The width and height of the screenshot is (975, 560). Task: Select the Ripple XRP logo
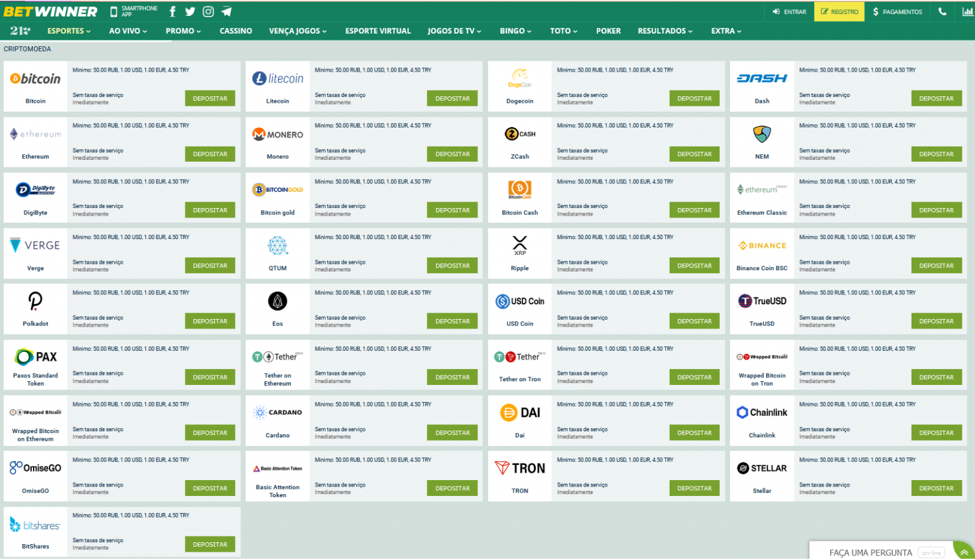520,245
